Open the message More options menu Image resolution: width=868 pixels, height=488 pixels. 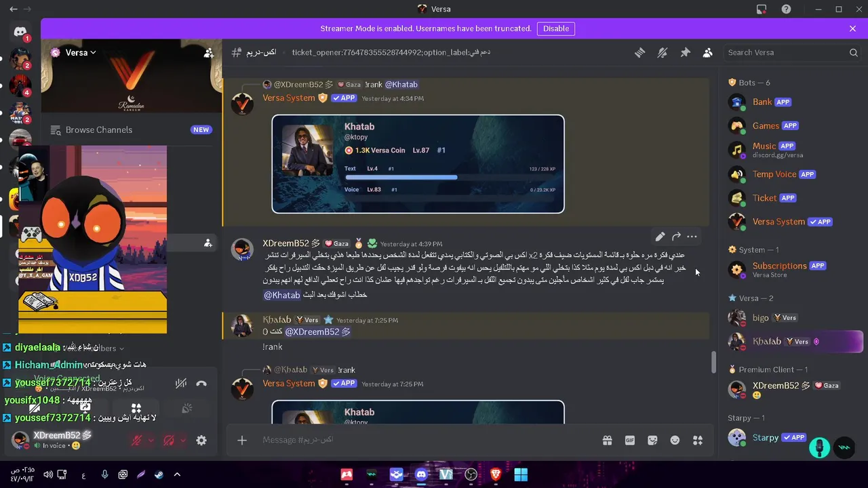(x=692, y=237)
